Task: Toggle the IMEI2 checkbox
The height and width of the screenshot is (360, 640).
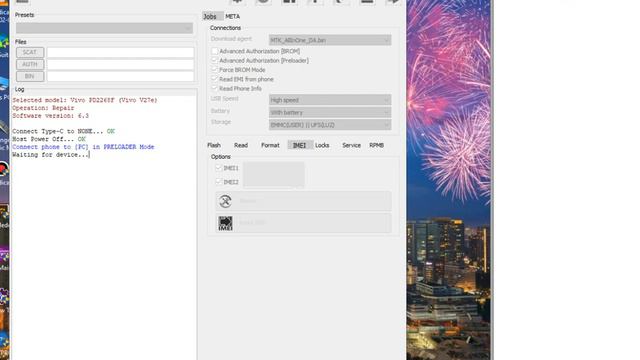Action: [218, 182]
